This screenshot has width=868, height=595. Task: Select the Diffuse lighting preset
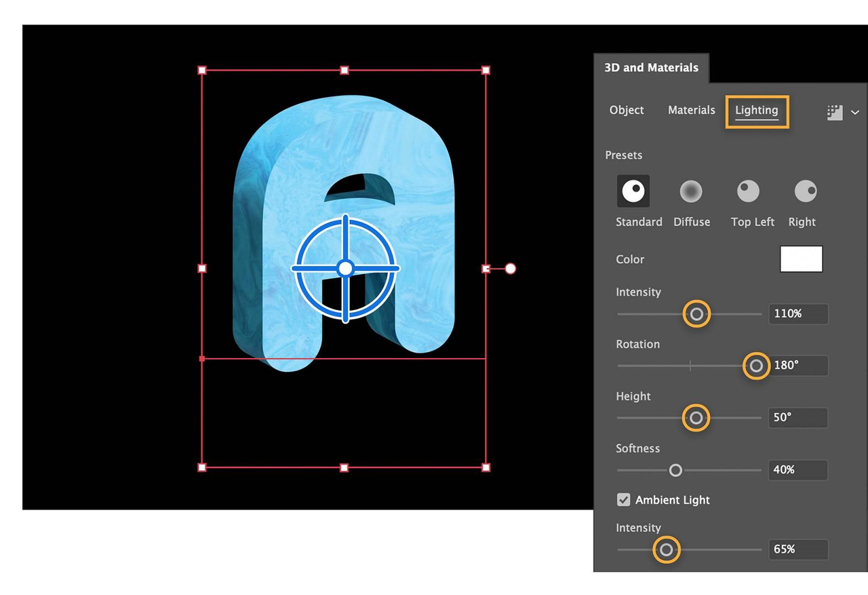pyautogui.click(x=691, y=191)
